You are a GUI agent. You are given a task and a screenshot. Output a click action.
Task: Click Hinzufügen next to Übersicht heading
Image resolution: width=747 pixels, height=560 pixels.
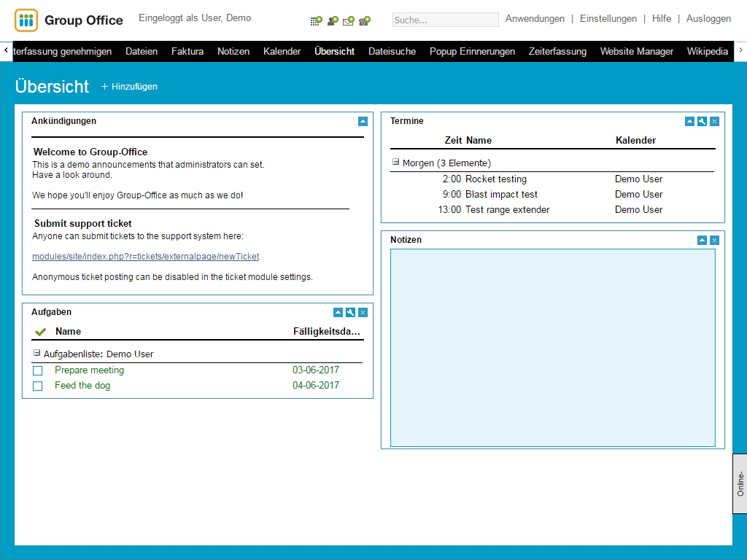coord(129,87)
